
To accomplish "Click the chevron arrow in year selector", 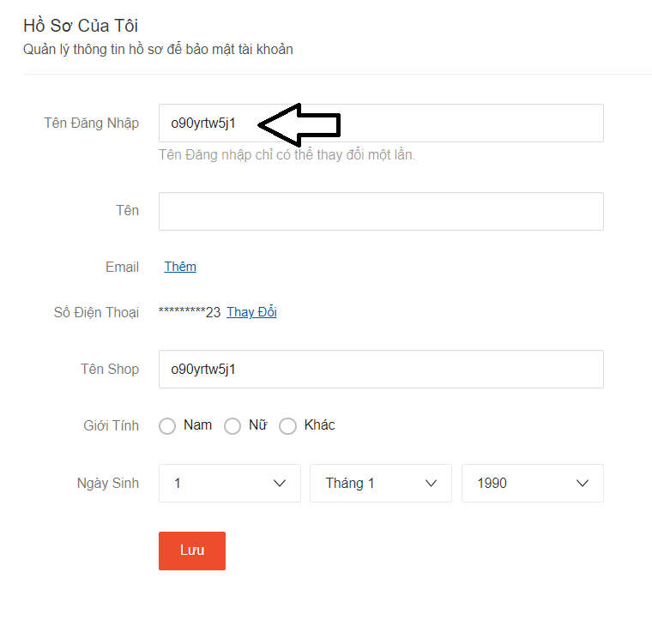I will tap(583, 483).
